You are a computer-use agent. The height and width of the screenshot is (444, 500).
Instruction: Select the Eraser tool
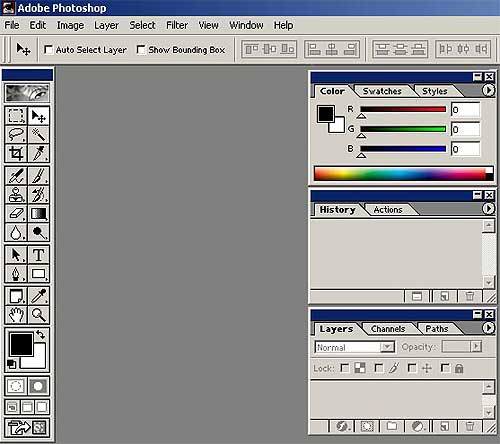tap(16, 213)
